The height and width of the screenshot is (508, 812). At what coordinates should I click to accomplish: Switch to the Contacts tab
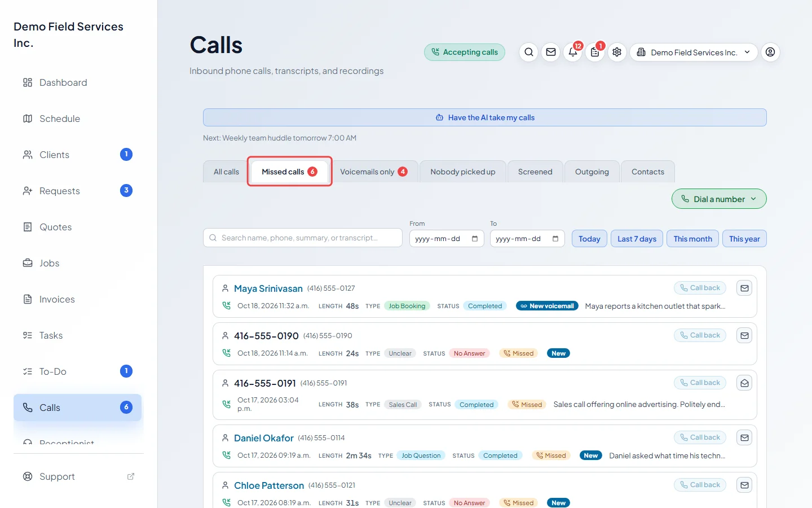(648, 172)
